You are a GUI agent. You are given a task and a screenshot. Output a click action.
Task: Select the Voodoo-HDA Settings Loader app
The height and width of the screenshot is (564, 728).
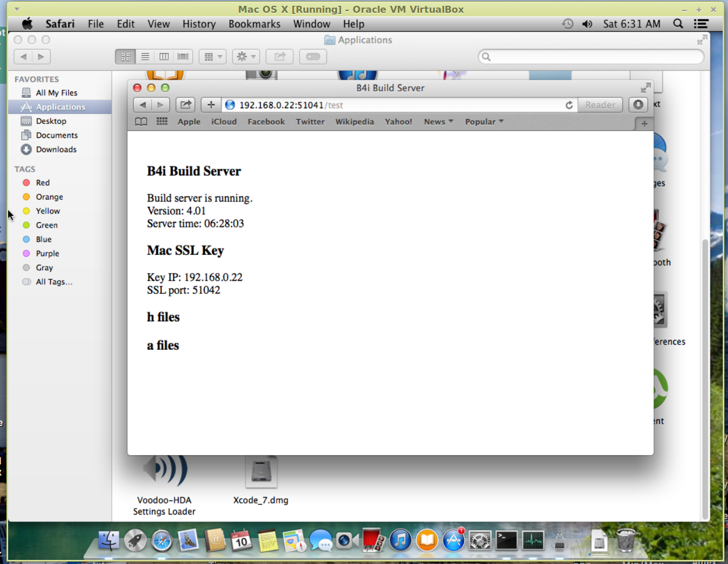tap(164, 486)
